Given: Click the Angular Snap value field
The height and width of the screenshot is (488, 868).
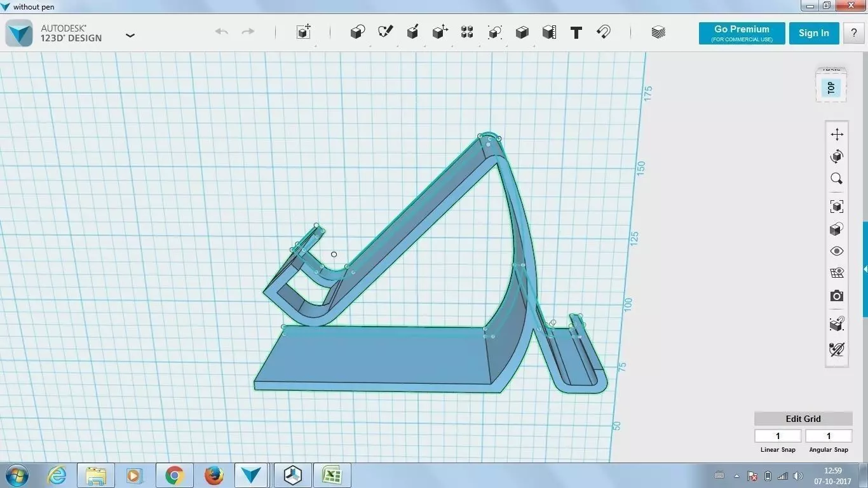Looking at the screenshot, I should click(829, 436).
